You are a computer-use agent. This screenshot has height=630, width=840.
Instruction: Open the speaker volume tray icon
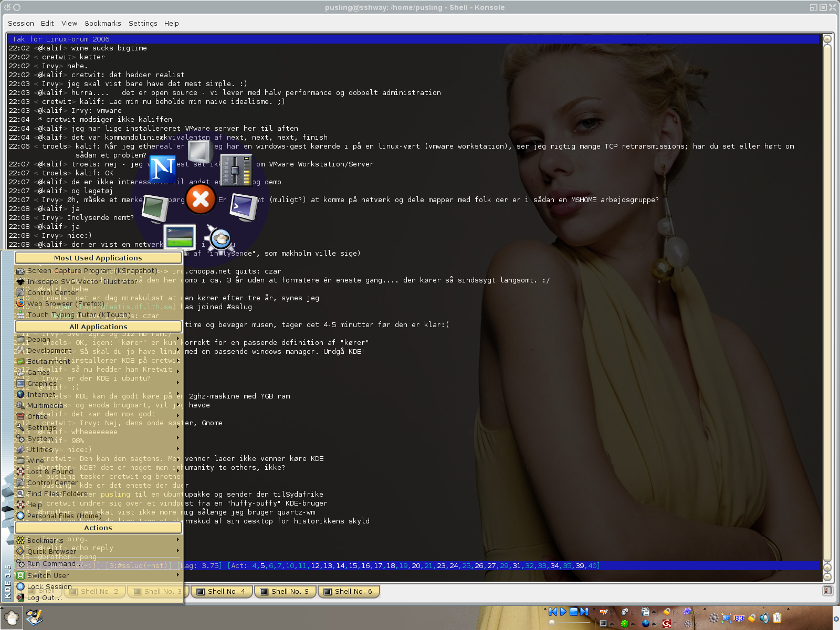pyautogui.click(x=764, y=618)
